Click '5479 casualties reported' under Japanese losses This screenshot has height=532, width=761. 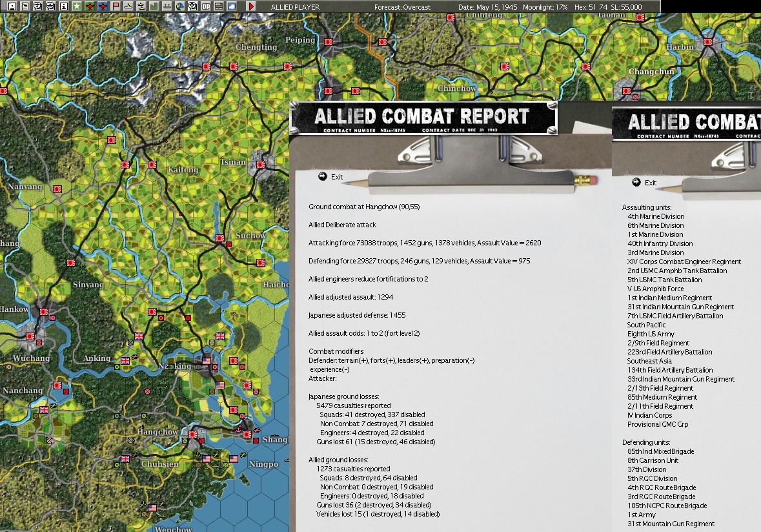click(353, 406)
